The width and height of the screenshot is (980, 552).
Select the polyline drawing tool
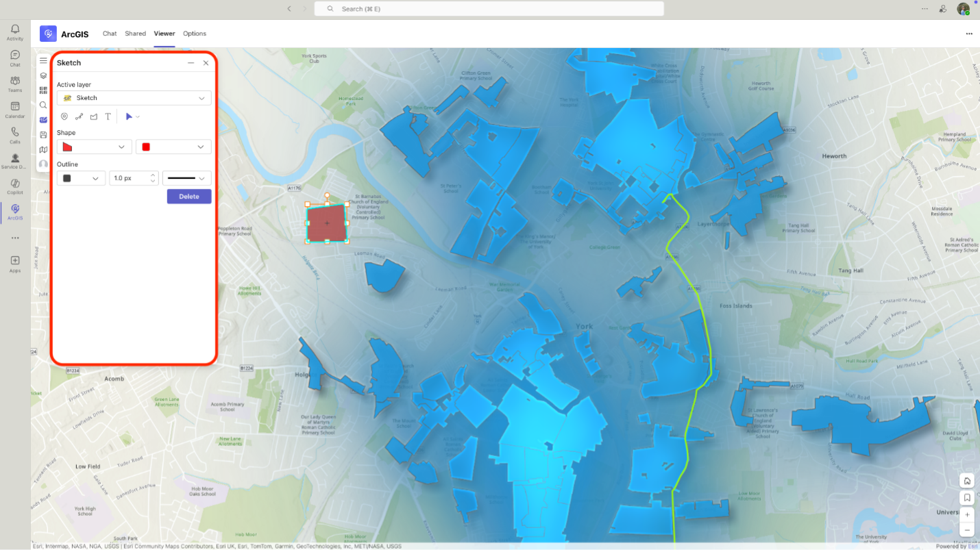click(79, 116)
